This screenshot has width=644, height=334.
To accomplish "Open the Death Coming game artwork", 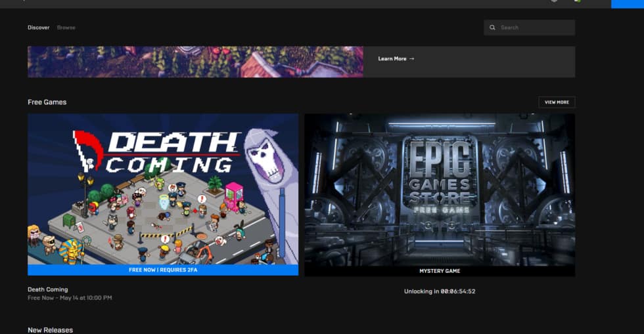I will [163, 189].
